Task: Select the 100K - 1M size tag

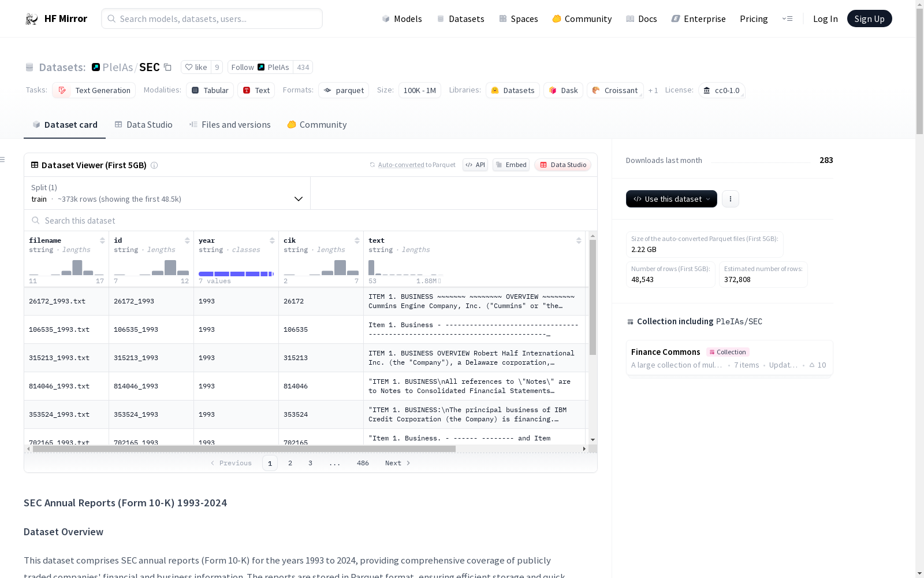Action: (x=420, y=90)
